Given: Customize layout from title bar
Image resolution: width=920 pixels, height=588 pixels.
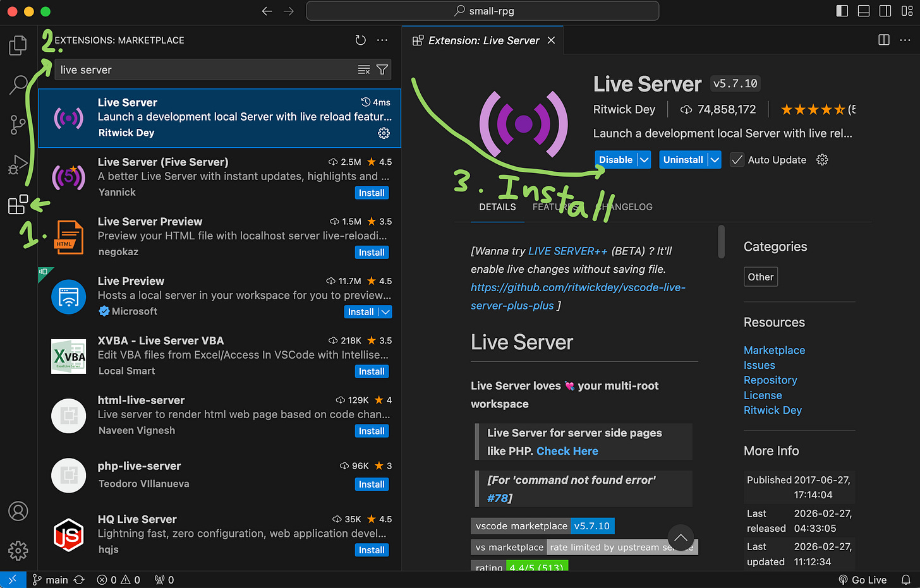Looking at the screenshot, I should (x=907, y=11).
